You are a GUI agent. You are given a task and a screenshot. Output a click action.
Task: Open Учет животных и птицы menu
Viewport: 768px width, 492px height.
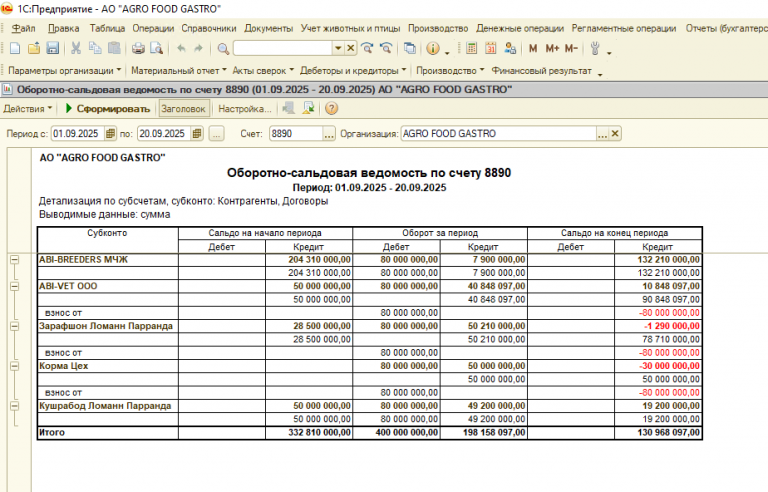coord(350,28)
